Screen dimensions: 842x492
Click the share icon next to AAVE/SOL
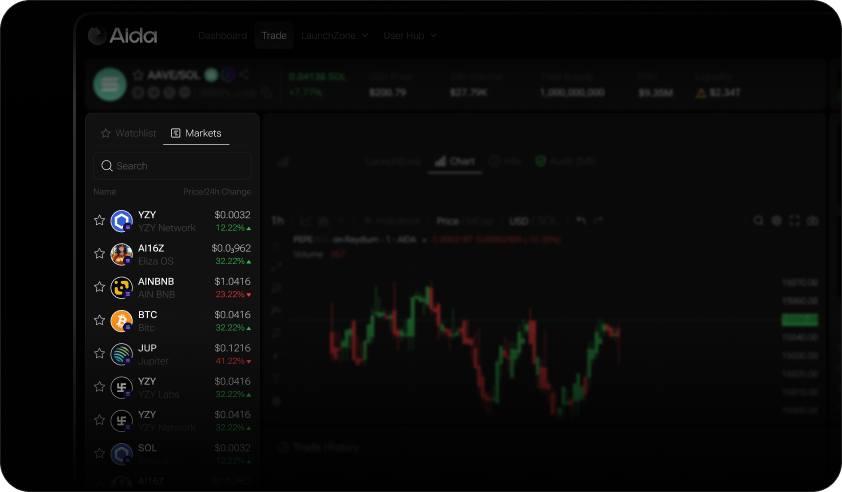tap(244, 75)
